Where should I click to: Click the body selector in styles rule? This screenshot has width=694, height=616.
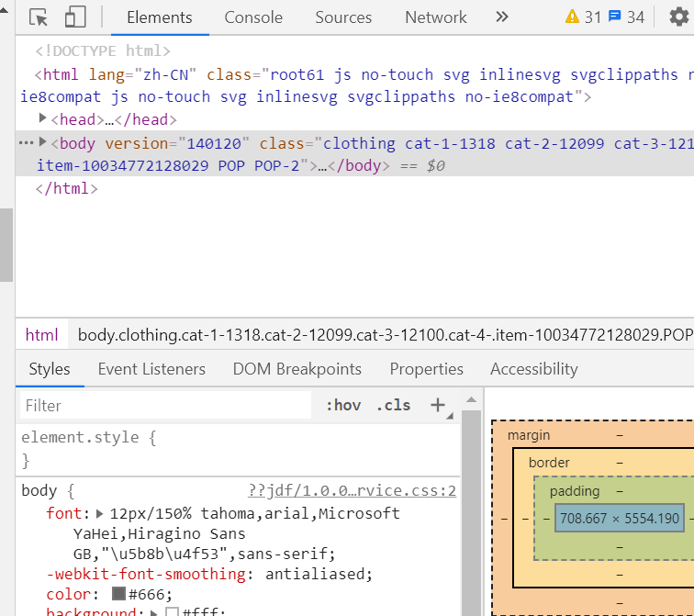39,490
